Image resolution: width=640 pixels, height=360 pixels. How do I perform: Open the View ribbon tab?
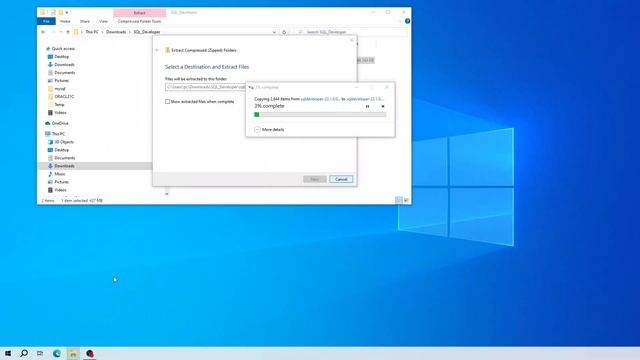103,21
